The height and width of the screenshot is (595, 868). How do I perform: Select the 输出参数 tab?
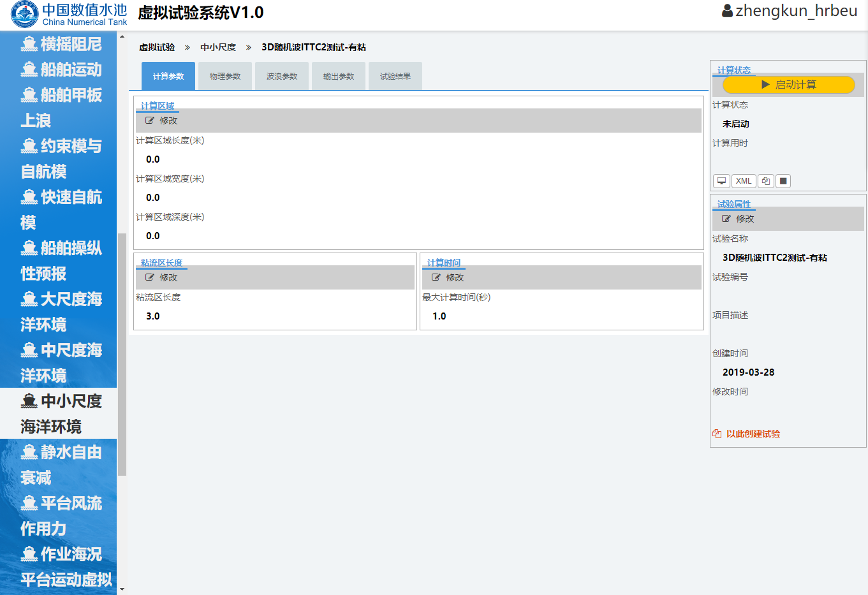tap(339, 77)
